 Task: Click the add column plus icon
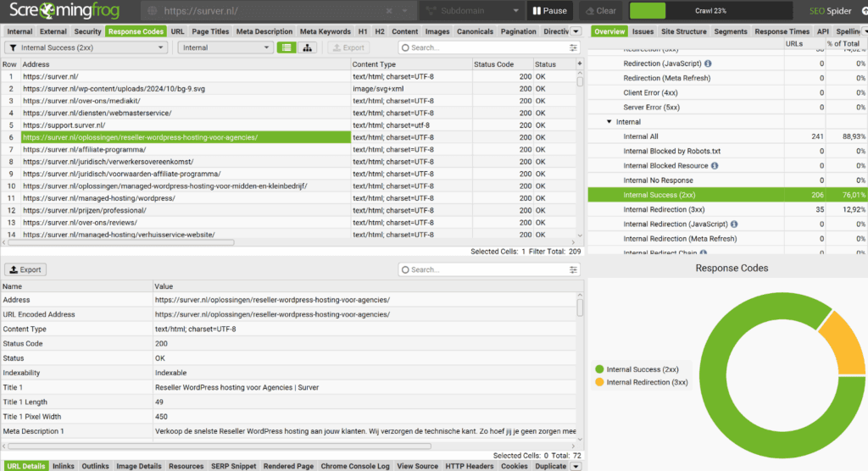[x=580, y=64]
